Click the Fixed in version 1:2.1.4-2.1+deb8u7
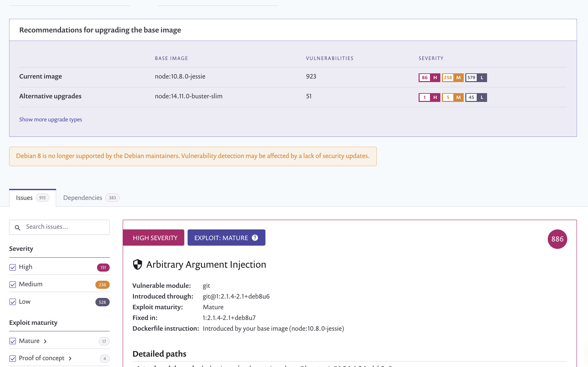This screenshot has width=588, height=367. click(229, 318)
